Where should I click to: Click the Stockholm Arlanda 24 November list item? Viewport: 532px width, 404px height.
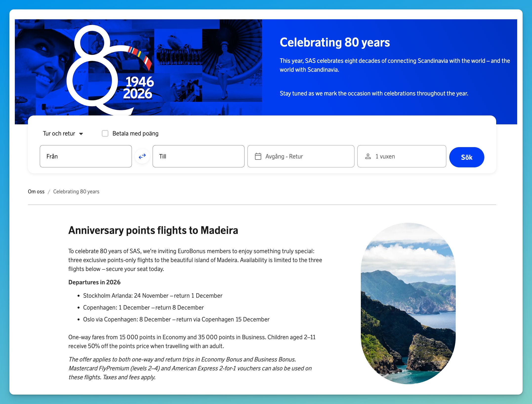tap(153, 296)
